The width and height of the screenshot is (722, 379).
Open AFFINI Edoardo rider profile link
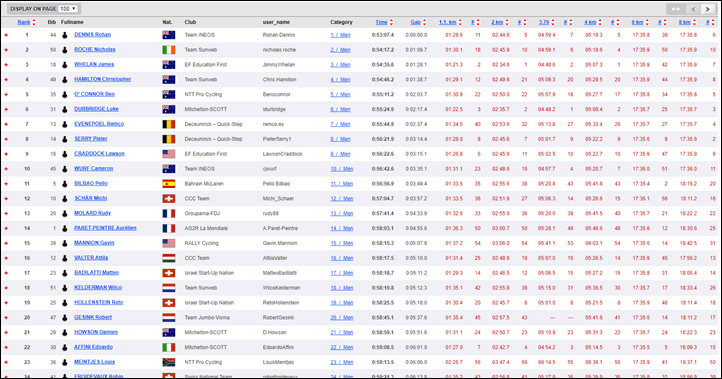[x=93, y=347]
